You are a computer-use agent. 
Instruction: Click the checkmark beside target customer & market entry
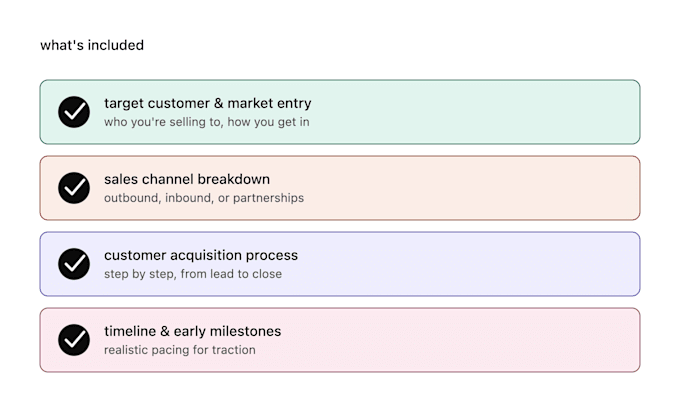coord(74,112)
